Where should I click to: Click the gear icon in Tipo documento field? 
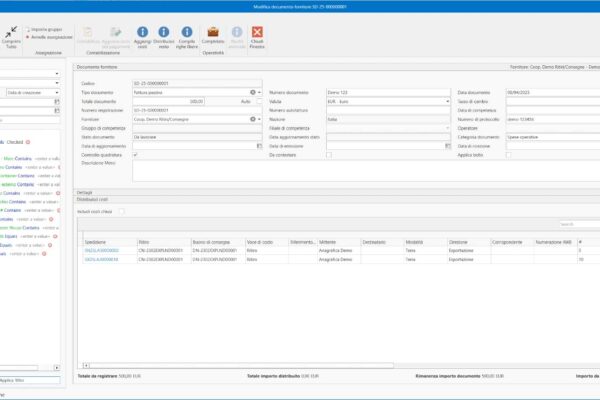tap(253, 92)
